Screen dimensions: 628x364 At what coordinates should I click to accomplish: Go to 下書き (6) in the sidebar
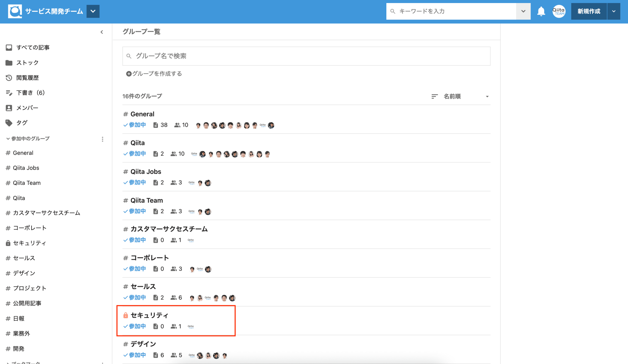[x=30, y=93]
